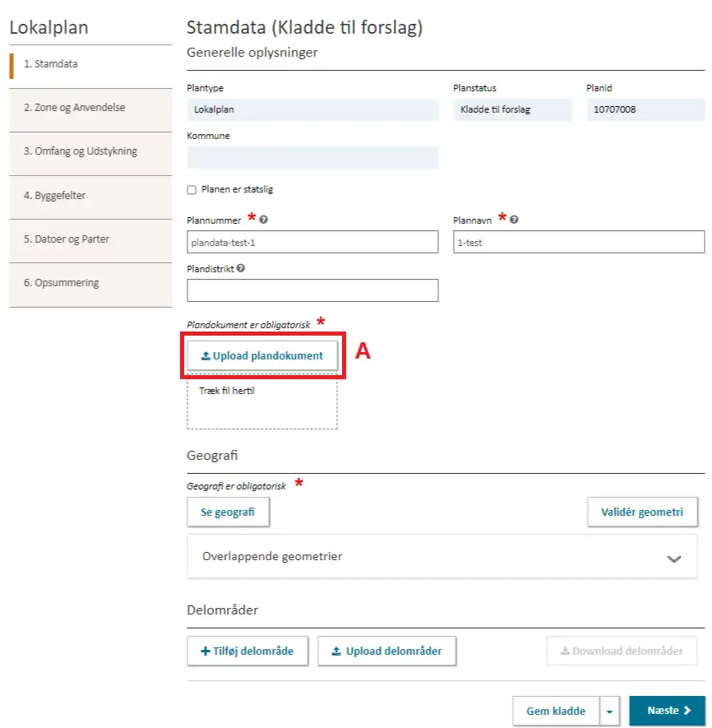Enable 'Planen er statslig' checkbox
Image resolution: width=712 pixels, height=728 pixels.
click(192, 189)
